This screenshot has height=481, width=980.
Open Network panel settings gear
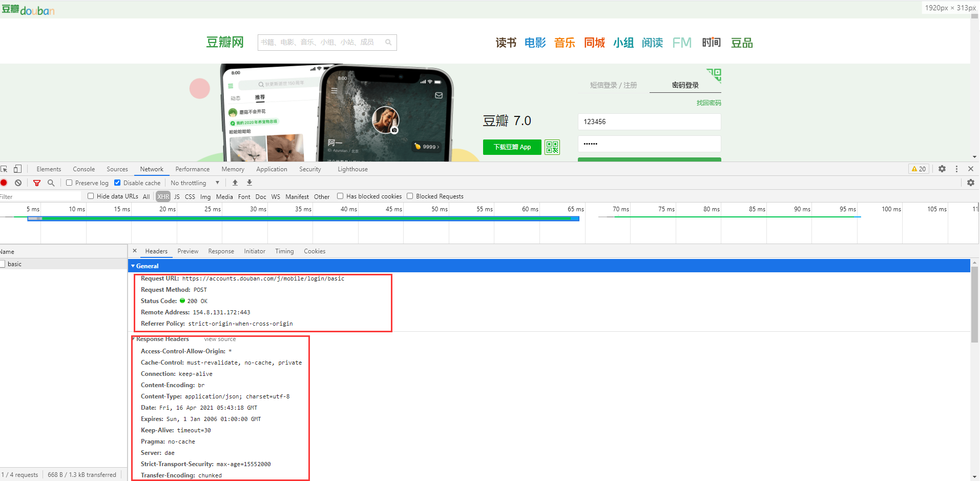970,183
